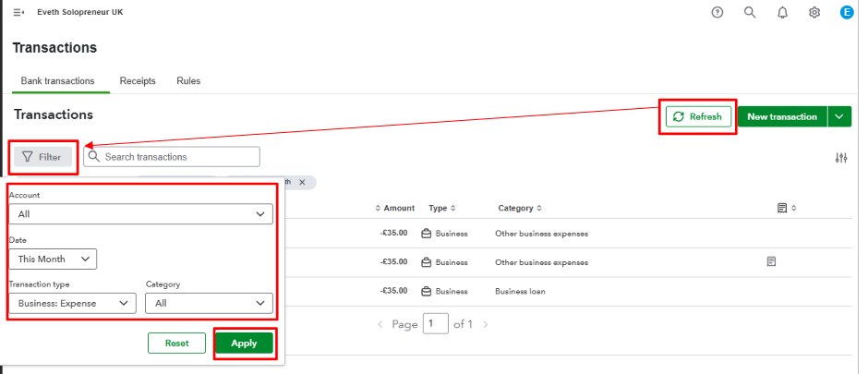This screenshot has width=868, height=374.
Task: Expand the Account dropdown set to All
Action: pos(140,214)
